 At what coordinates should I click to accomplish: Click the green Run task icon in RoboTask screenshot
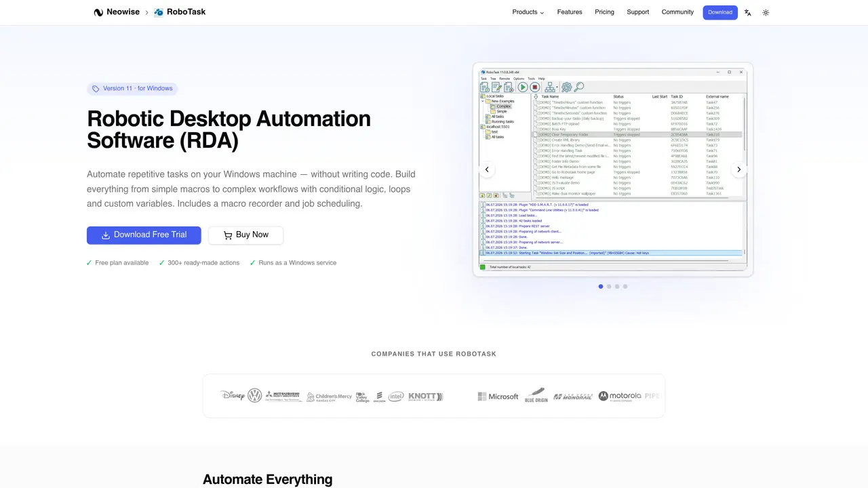(523, 87)
